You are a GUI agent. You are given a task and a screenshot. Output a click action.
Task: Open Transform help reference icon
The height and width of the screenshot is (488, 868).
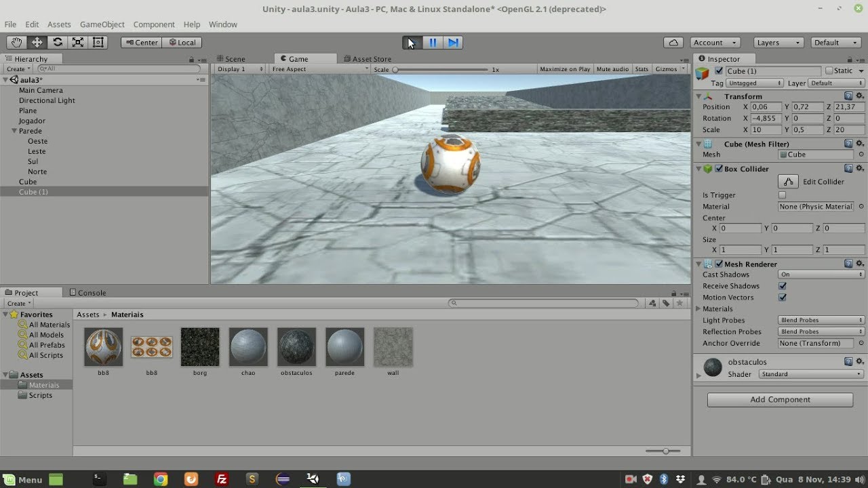point(848,96)
